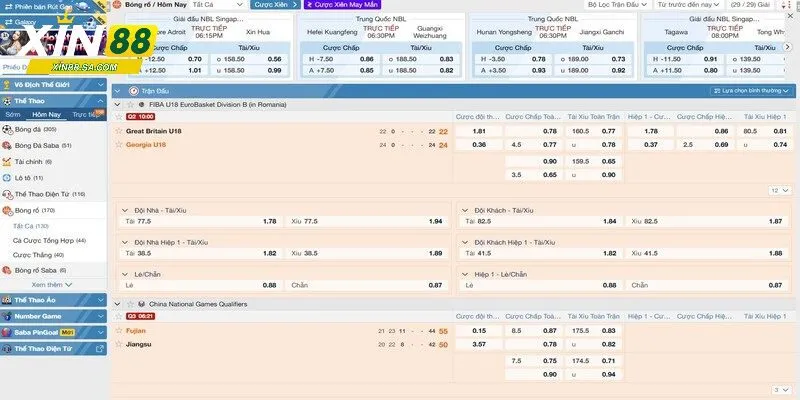This screenshot has width=800, height=400.
Task: Click the Tài chính finance icon
Action: click(7, 161)
